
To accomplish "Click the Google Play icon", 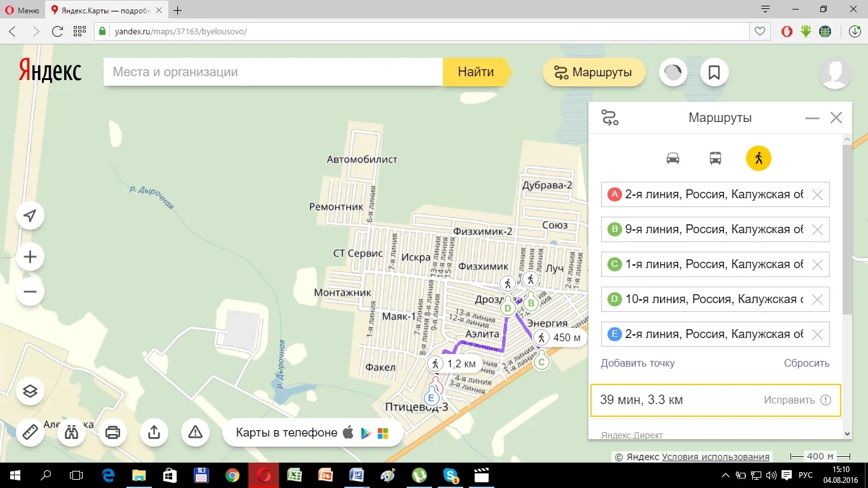I will 365,433.
